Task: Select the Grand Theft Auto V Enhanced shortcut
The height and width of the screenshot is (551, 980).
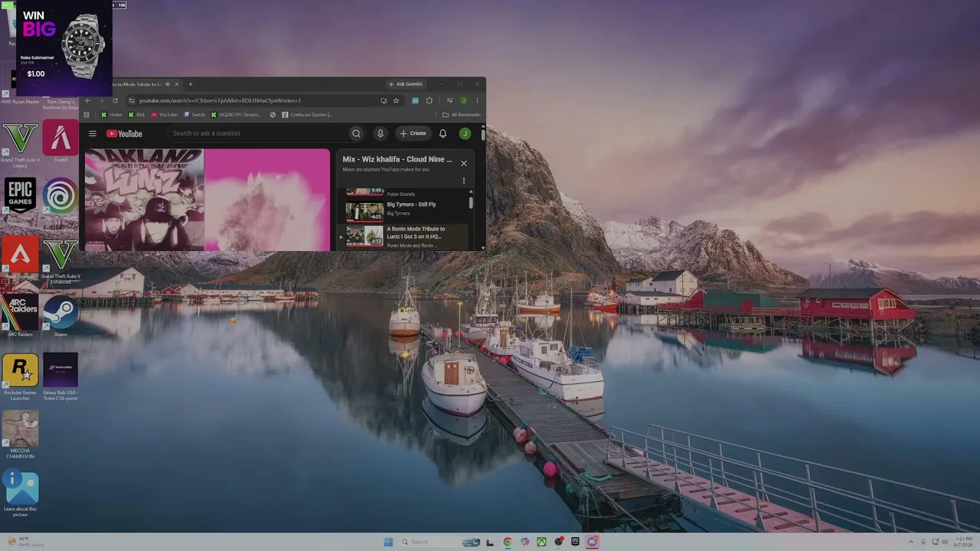Action: 60,261
